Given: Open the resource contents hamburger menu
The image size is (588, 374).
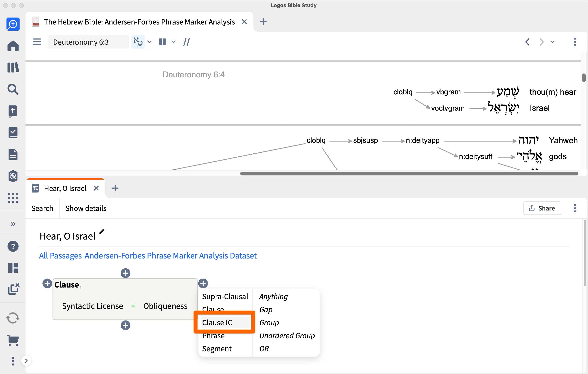Looking at the screenshot, I should pos(37,42).
